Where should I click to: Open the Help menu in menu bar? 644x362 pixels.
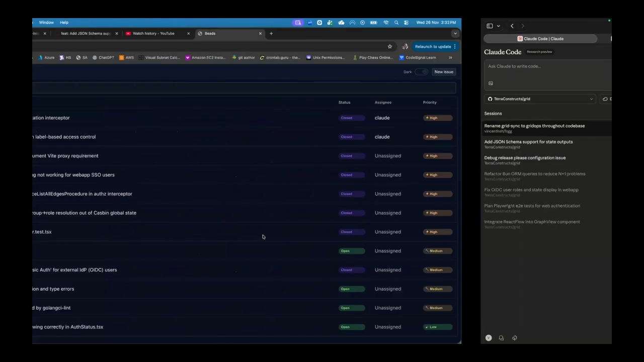click(64, 23)
